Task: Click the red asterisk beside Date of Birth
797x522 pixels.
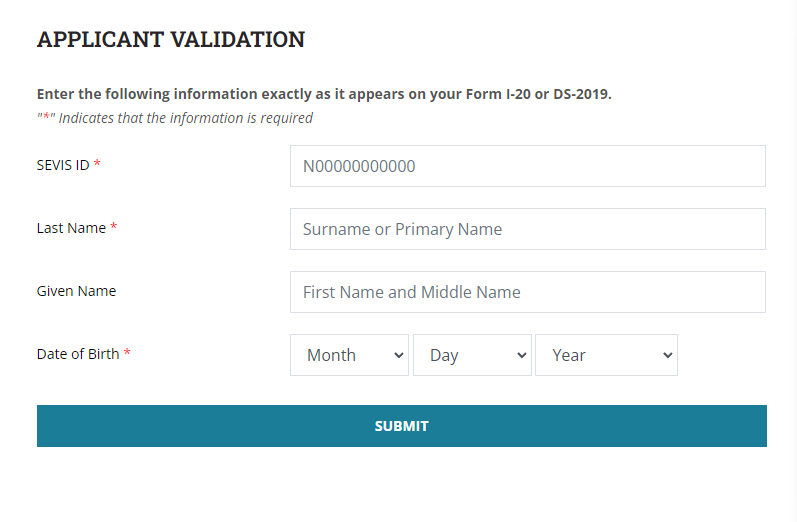Action: 127,354
